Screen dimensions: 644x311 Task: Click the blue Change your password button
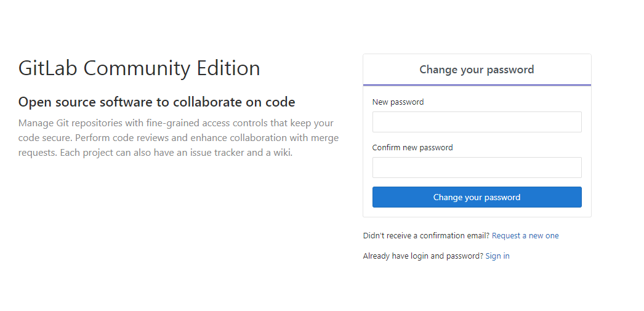[477, 197]
